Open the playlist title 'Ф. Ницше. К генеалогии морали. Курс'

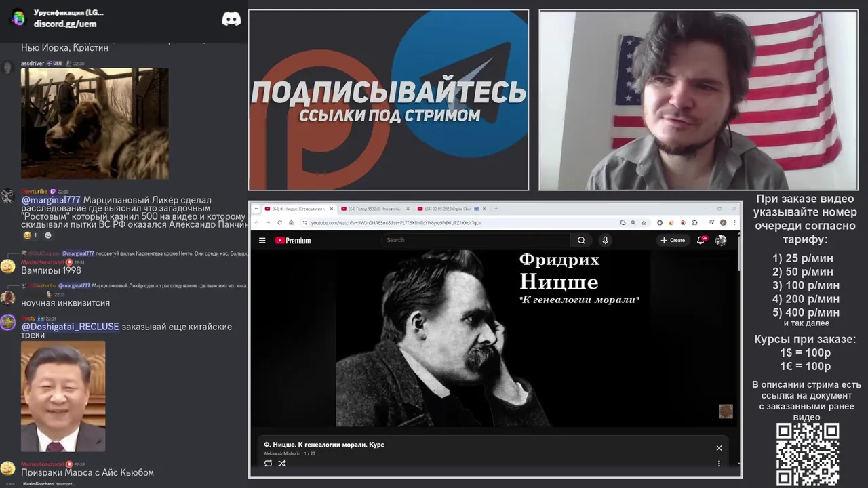324,445
